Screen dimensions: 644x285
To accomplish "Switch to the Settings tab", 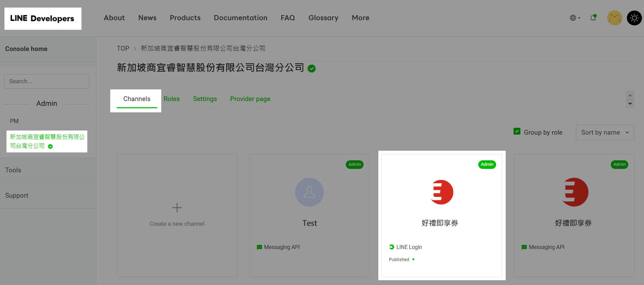I will click(205, 99).
